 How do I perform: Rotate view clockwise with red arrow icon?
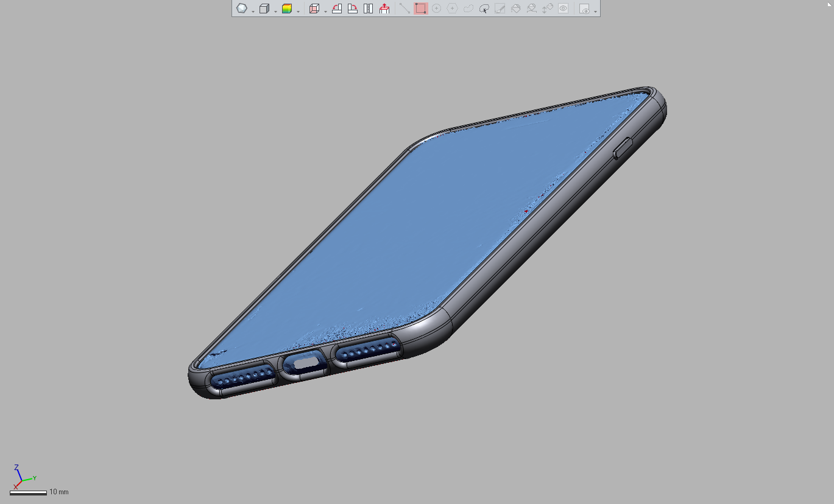(353, 9)
